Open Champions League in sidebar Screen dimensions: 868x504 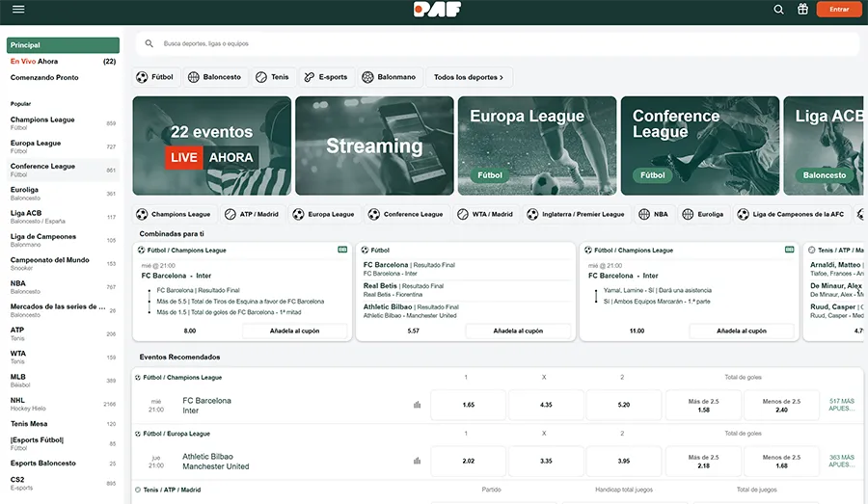(x=63, y=122)
